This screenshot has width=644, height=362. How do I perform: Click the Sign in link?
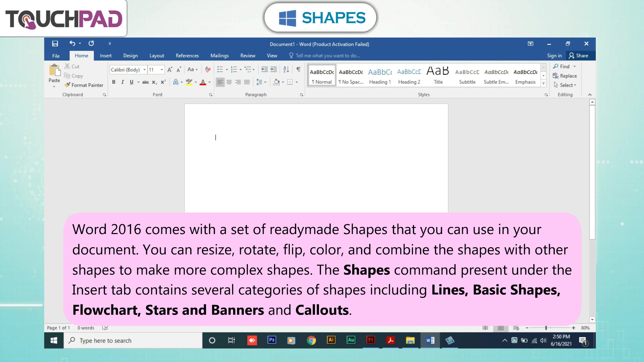554,56
